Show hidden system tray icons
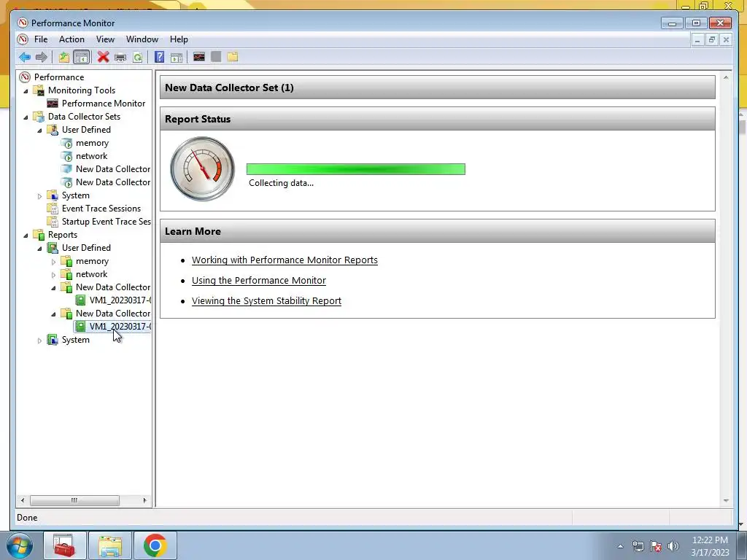 click(x=620, y=546)
